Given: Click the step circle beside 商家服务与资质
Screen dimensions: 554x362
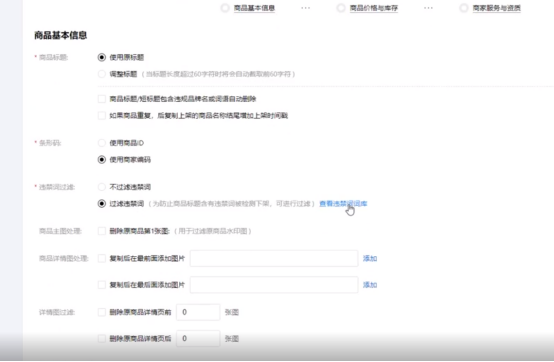Looking at the screenshot, I should point(464,8).
